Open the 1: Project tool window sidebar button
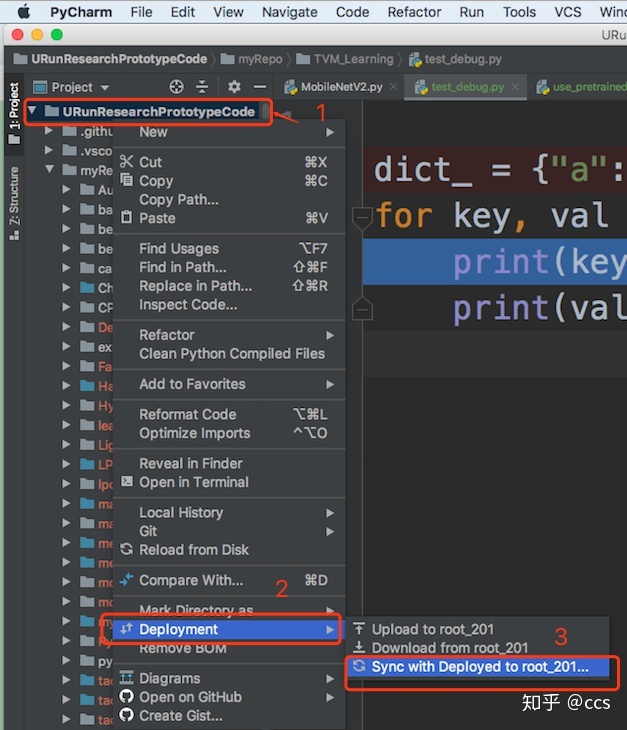Screen dimensions: 627x730 tap(14, 113)
